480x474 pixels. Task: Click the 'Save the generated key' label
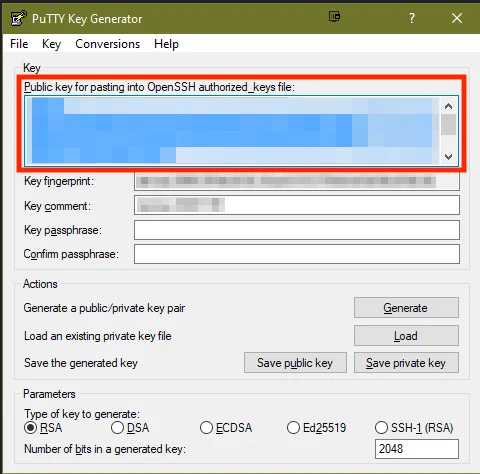tap(81, 363)
